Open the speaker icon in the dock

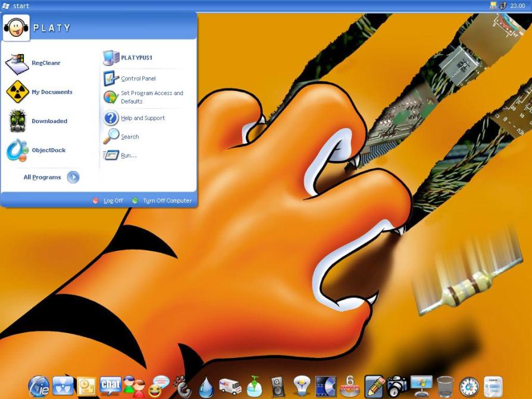pos(278,387)
